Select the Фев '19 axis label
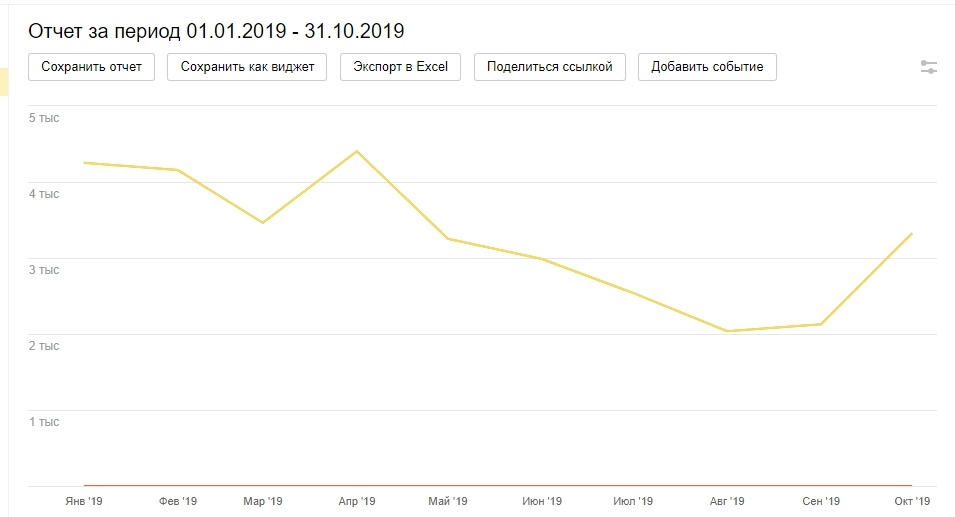The height and width of the screenshot is (517, 955). coord(176,501)
